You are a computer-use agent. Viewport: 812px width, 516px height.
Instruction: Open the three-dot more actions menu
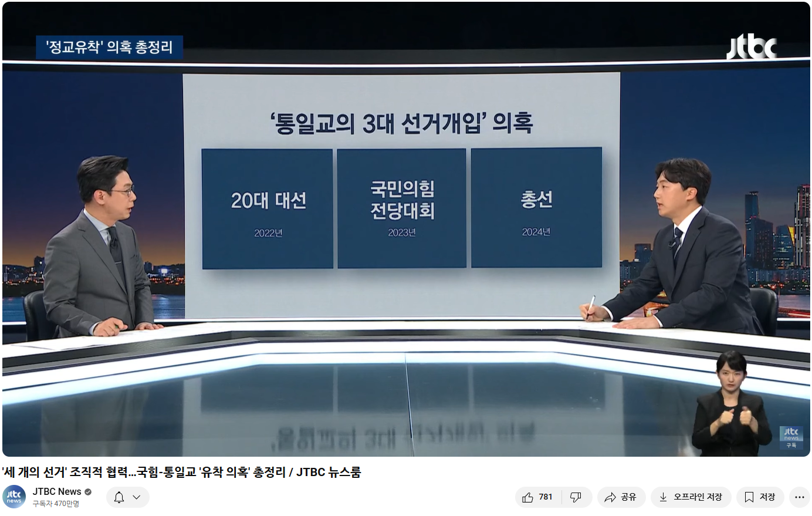coord(799,497)
